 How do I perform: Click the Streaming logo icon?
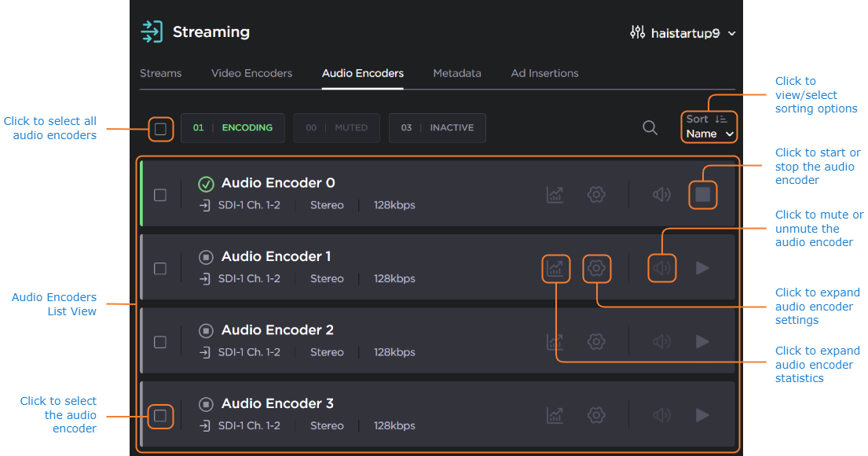pos(151,32)
